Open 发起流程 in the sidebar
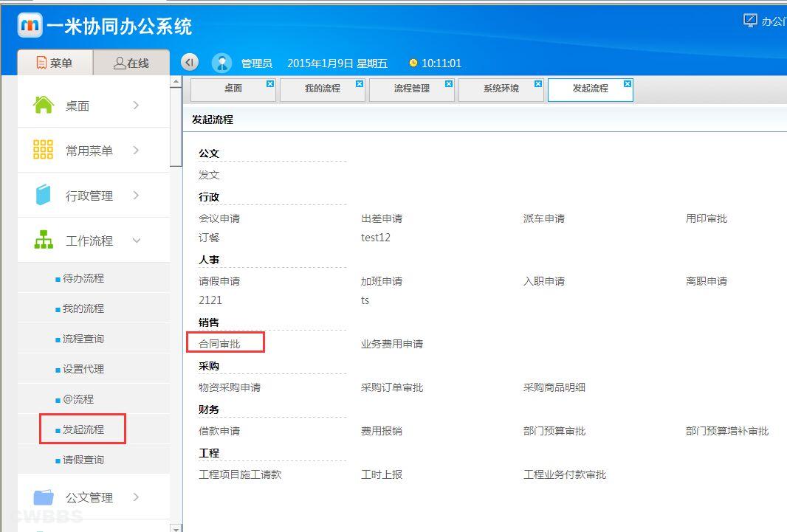 click(x=83, y=429)
